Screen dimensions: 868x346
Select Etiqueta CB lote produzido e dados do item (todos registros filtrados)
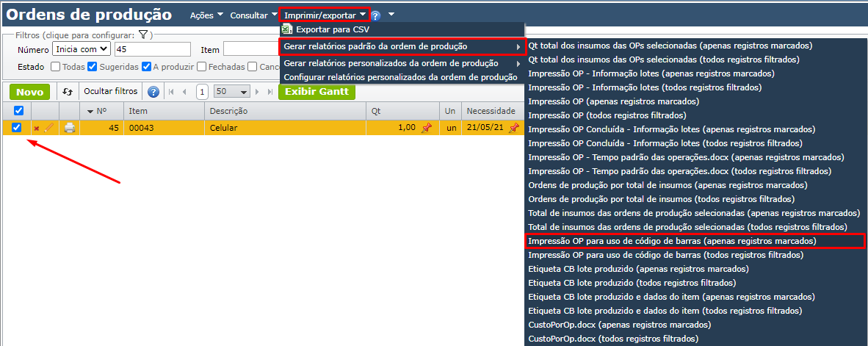click(665, 311)
